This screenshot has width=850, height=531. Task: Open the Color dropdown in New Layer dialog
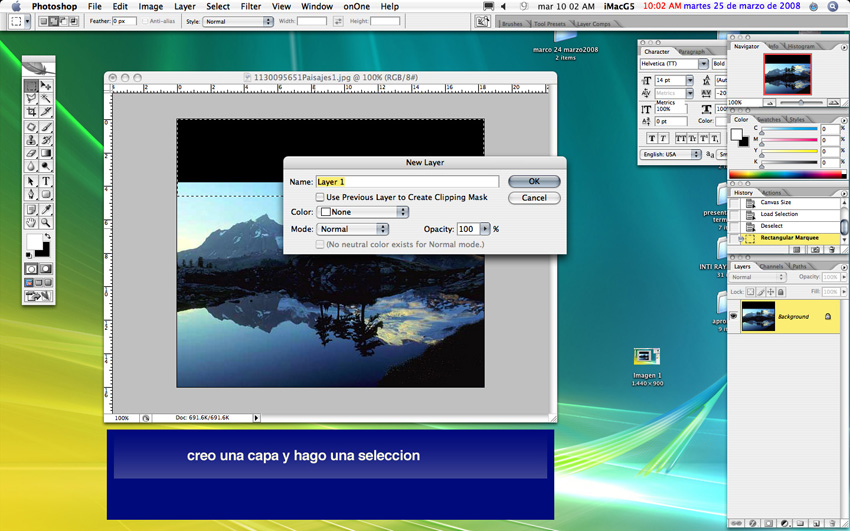click(363, 212)
